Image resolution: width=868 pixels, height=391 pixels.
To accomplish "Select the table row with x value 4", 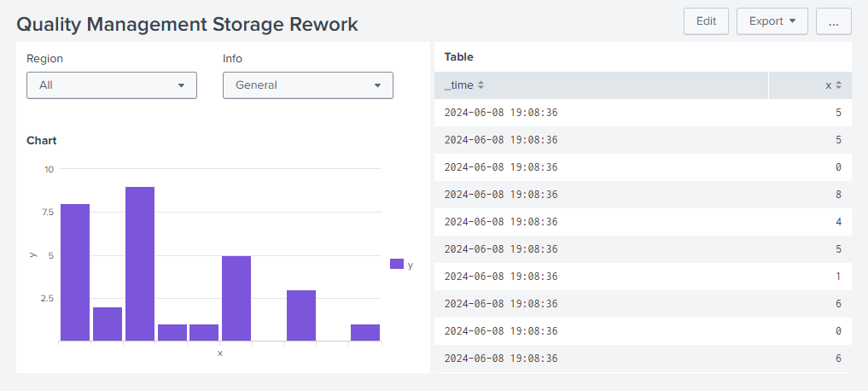I will 642,222.
